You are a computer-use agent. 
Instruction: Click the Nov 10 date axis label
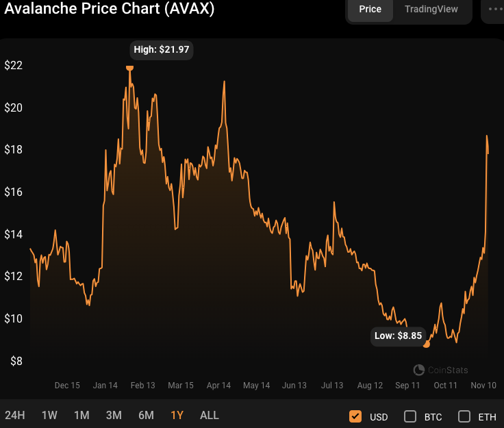[x=483, y=386]
